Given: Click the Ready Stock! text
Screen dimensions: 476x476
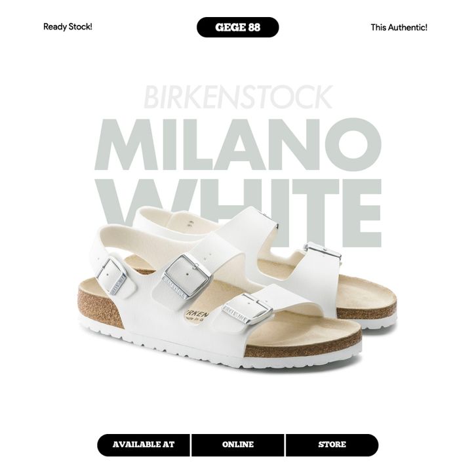Looking at the screenshot, I should [x=68, y=27].
